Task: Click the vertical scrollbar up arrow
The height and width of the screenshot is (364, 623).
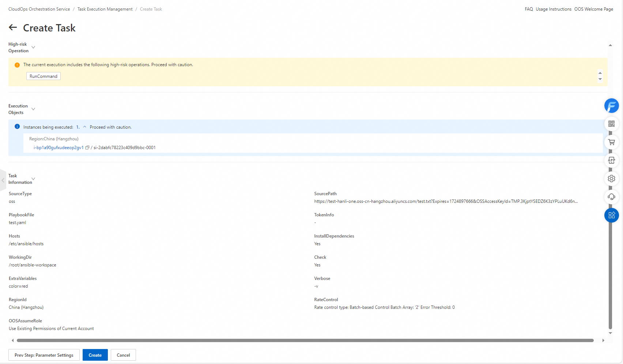Action: (x=610, y=45)
